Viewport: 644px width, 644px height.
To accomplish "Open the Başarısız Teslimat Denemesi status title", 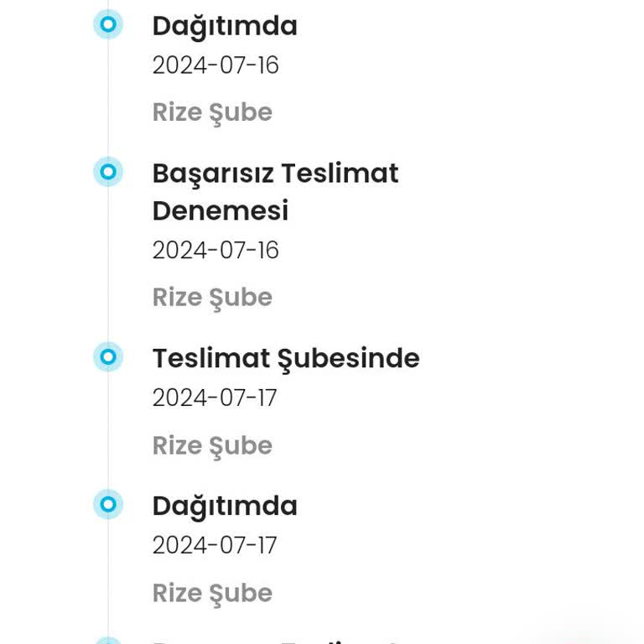I will [275, 191].
